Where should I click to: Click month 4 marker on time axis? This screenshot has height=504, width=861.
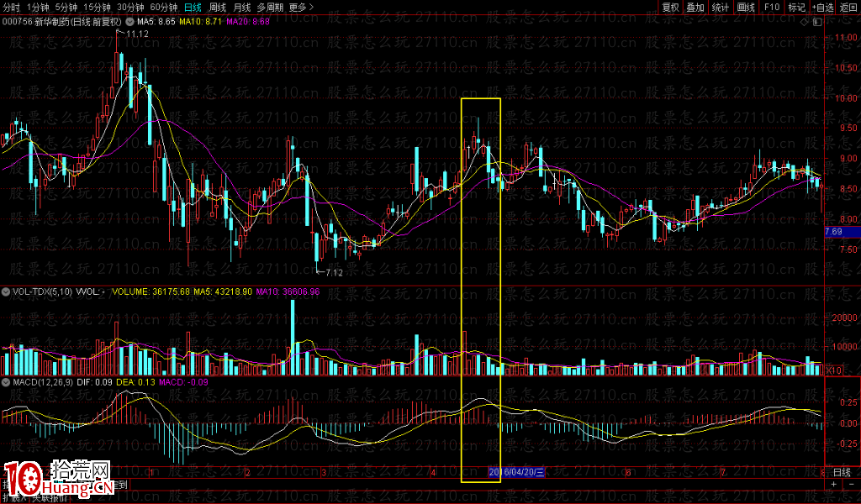(x=434, y=472)
